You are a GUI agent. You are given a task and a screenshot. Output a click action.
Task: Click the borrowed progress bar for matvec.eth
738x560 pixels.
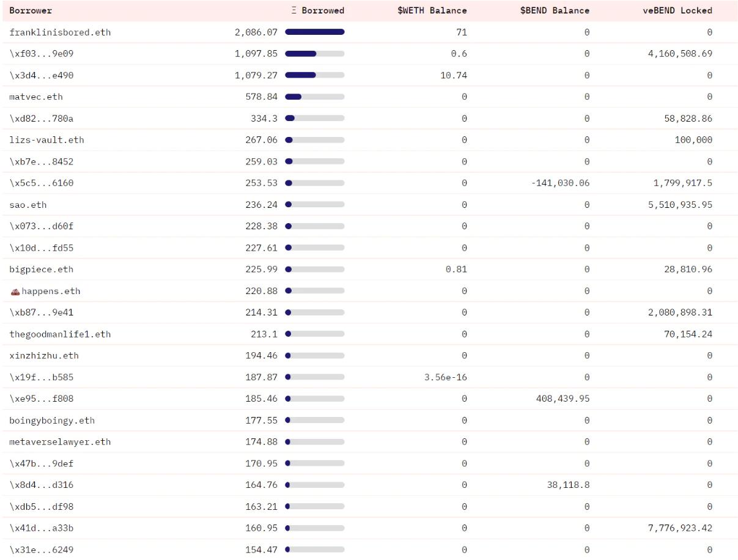(x=314, y=97)
